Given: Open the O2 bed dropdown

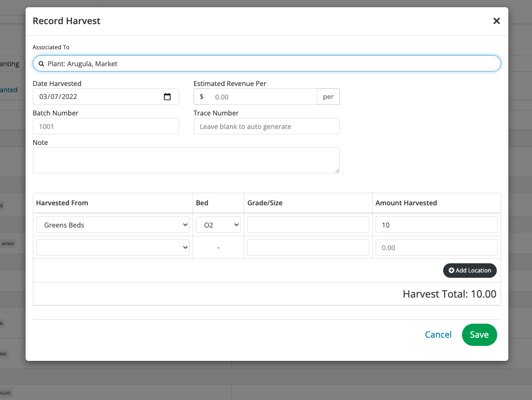Looking at the screenshot, I should tap(218, 225).
